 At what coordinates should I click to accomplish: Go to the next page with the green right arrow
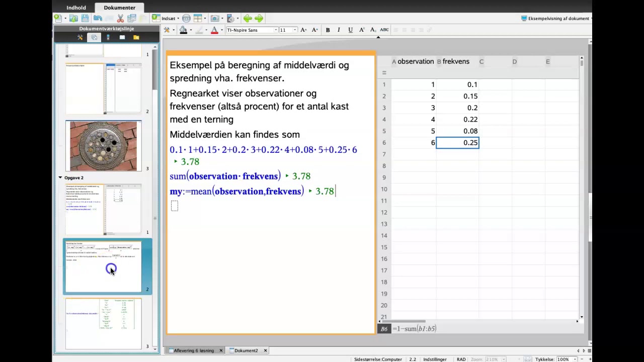(x=259, y=18)
